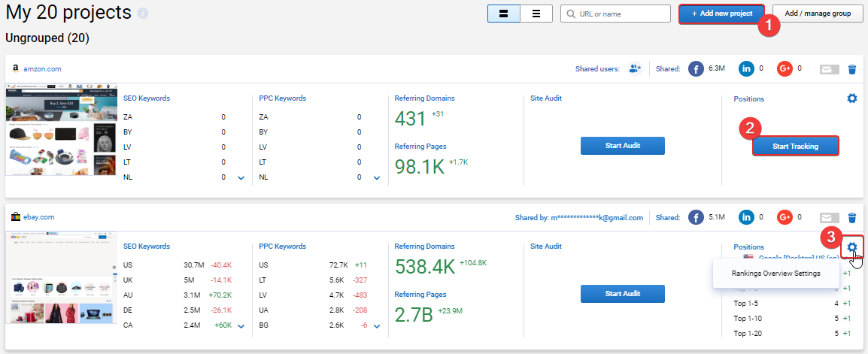Open Referring Pages for ebay.com
The height and width of the screenshot is (354, 868).
pyautogui.click(x=420, y=295)
